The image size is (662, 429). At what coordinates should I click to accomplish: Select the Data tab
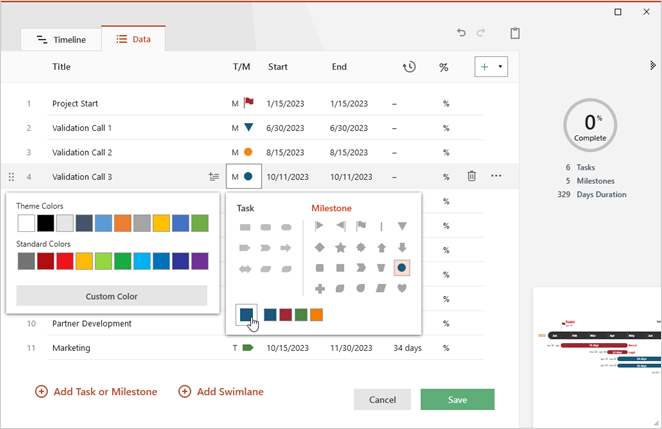pyautogui.click(x=132, y=40)
